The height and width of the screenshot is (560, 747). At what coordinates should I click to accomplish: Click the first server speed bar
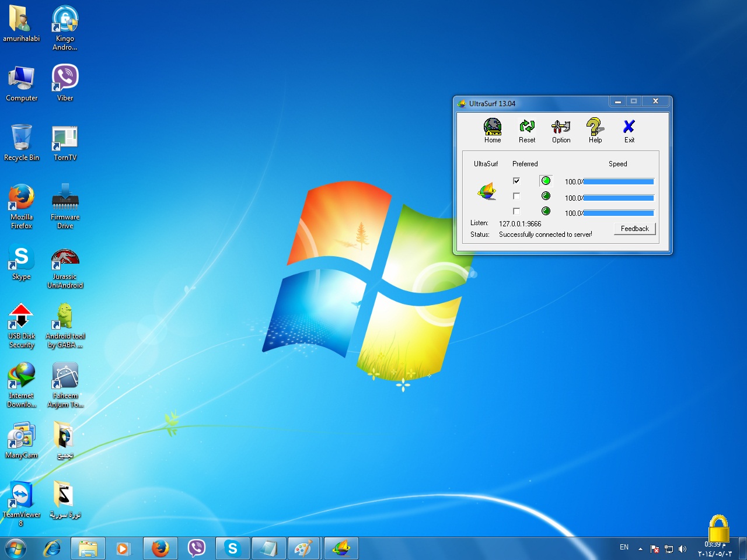(619, 182)
